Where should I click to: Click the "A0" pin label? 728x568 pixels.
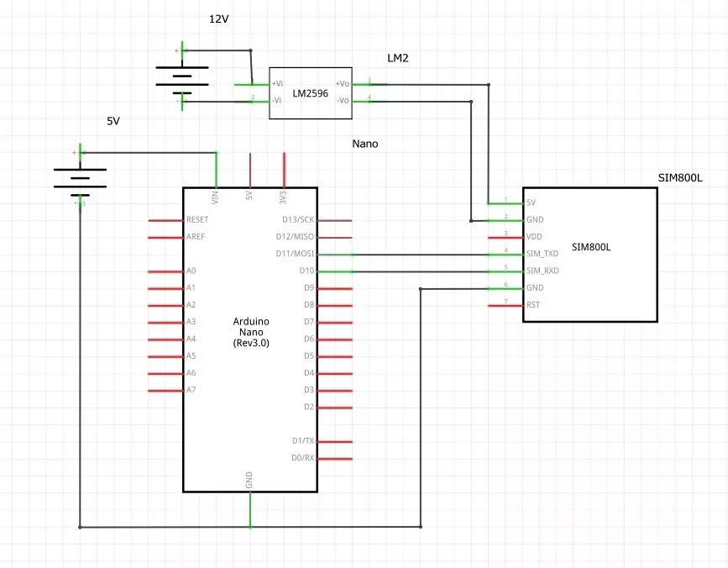(x=191, y=271)
